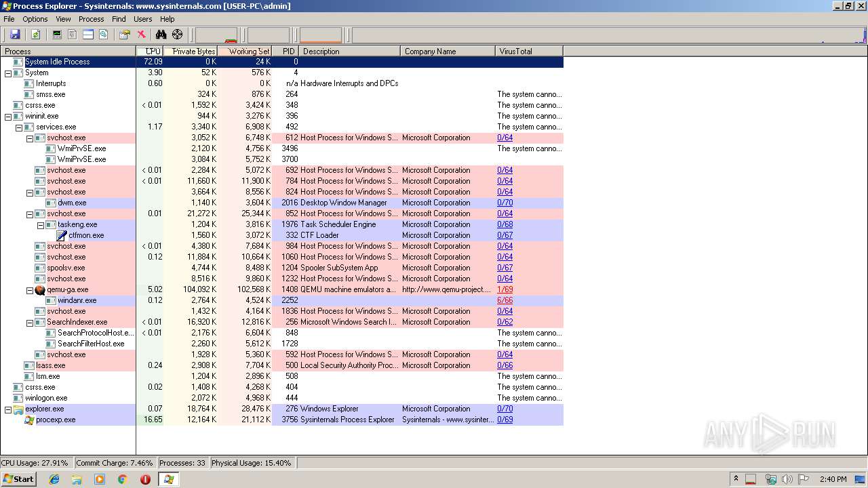Collapse the services.exe tree node
The height and width of the screenshot is (488, 868).
[x=19, y=127]
